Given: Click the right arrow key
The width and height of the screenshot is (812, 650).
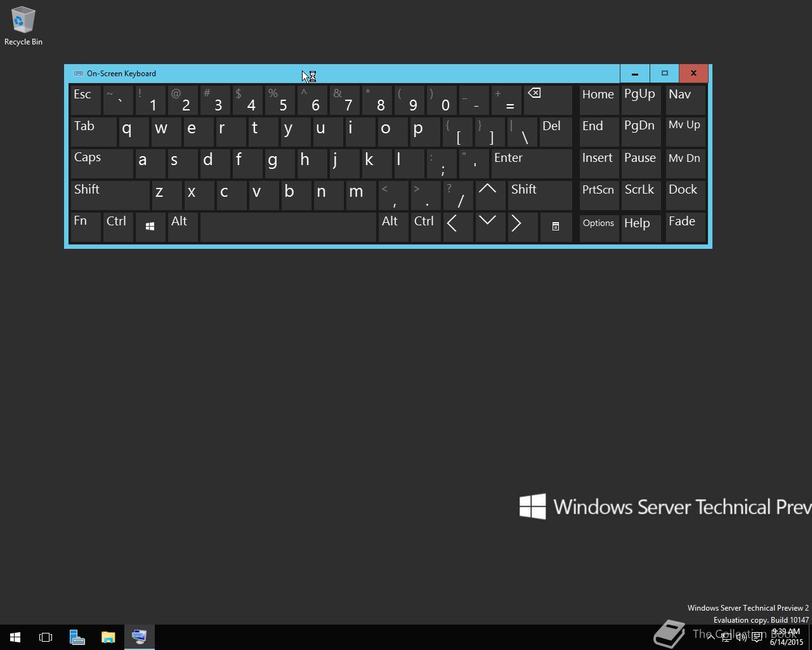Looking at the screenshot, I should coord(522,227).
